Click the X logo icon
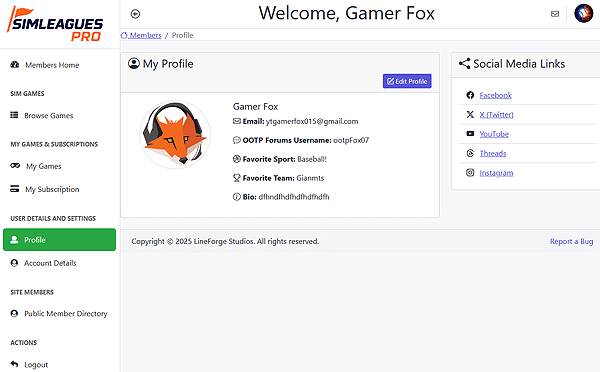The height and width of the screenshot is (372, 600). click(x=470, y=114)
